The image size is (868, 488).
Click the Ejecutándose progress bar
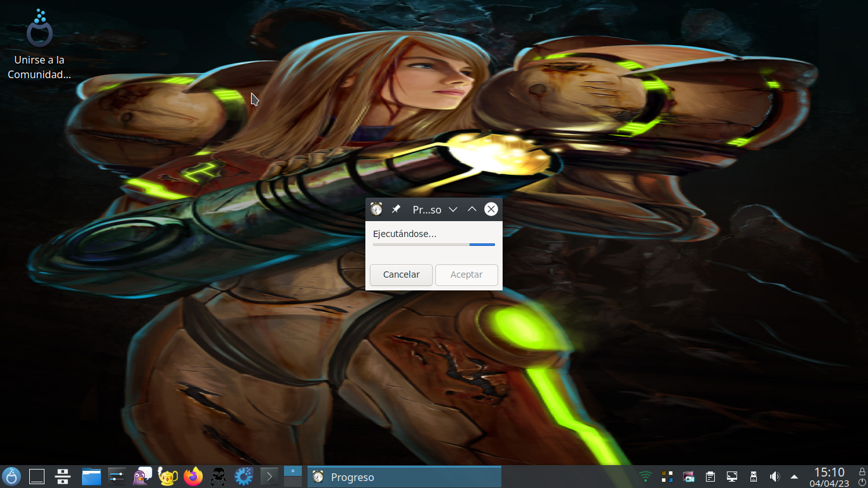click(434, 244)
